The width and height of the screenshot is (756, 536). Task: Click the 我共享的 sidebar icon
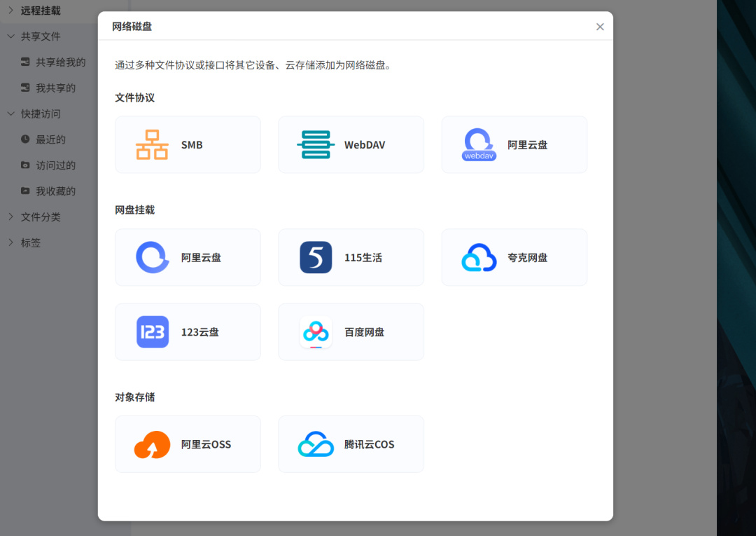click(25, 88)
